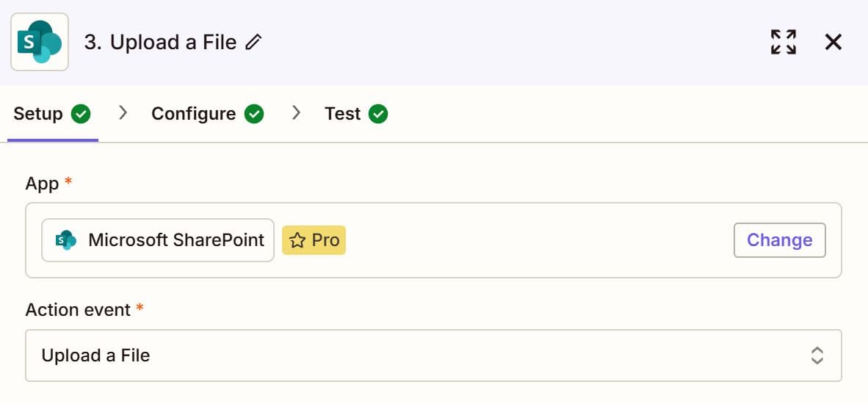Image resolution: width=868 pixels, height=404 pixels.
Task: Click the large SharePoint logo in header
Action: pyautogui.click(x=40, y=42)
